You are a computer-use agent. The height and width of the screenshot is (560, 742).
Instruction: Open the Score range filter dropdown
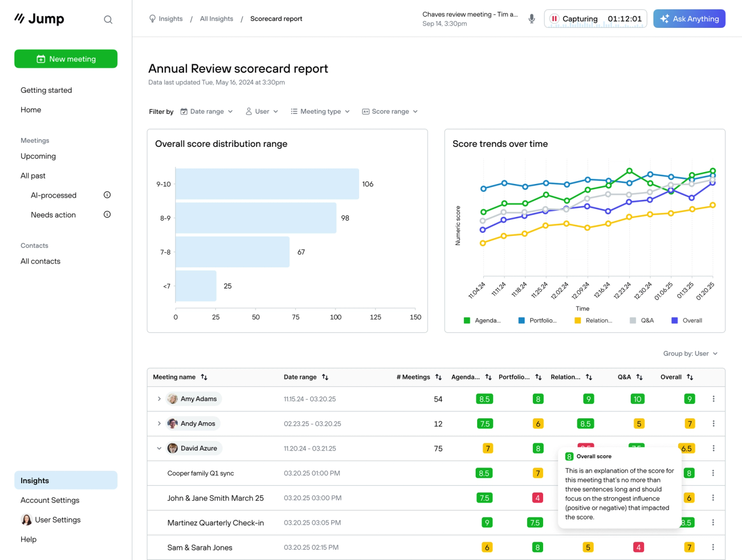point(389,111)
